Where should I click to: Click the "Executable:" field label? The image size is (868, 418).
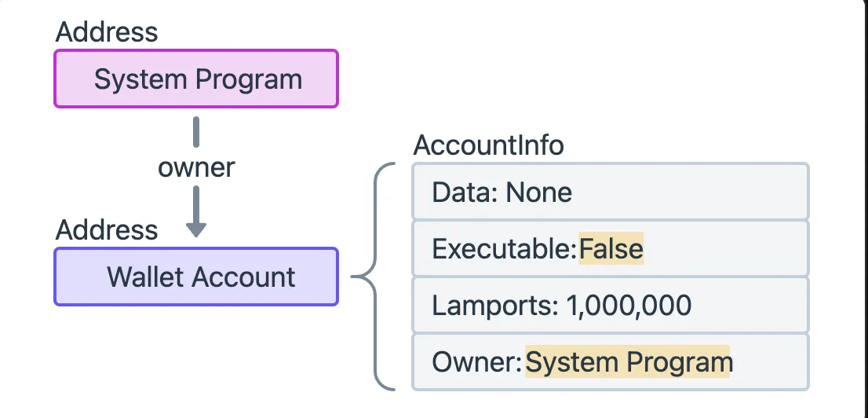(x=505, y=249)
